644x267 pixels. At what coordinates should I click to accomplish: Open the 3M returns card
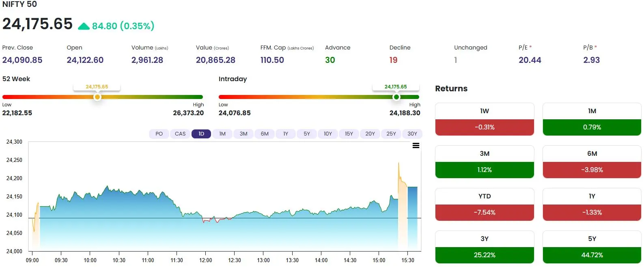click(x=485, y=162)
